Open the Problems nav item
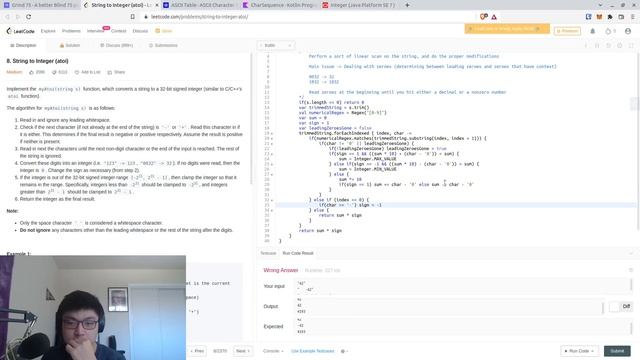640x360 pixels. click(x=71, y=31)
